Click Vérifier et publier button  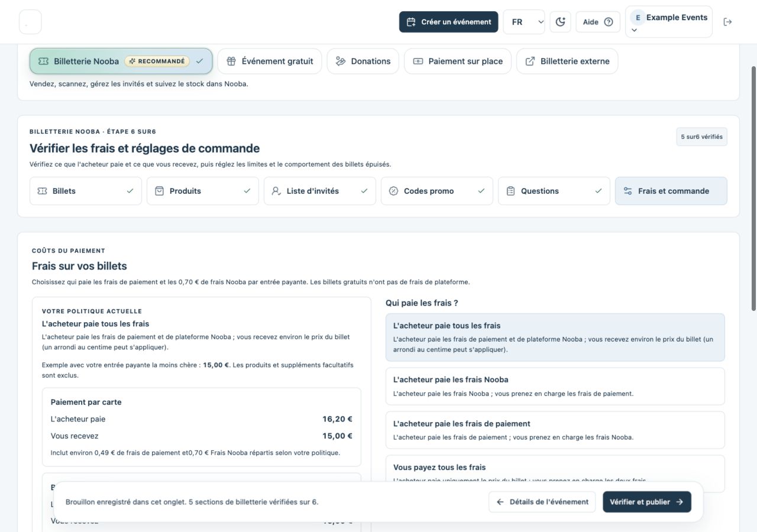(646, 502)
